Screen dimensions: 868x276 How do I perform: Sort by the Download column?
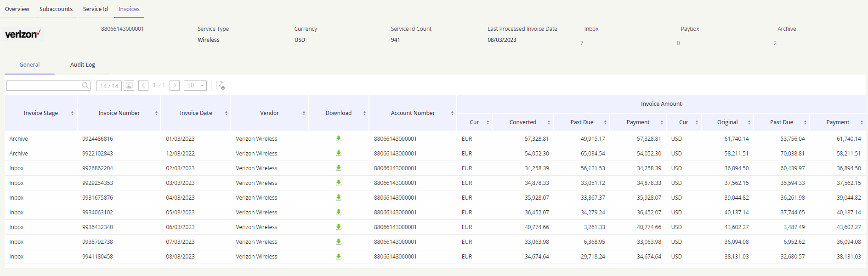click(364, 113)
